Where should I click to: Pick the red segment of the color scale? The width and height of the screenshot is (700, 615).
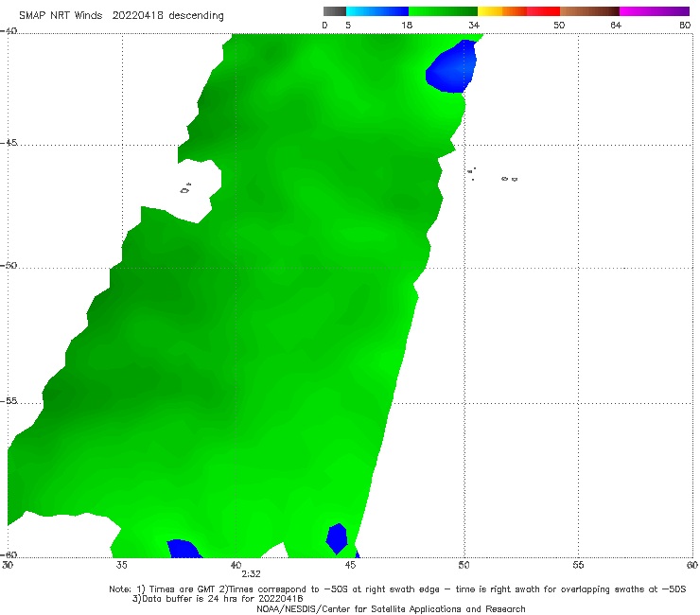(x=543, y=11)
